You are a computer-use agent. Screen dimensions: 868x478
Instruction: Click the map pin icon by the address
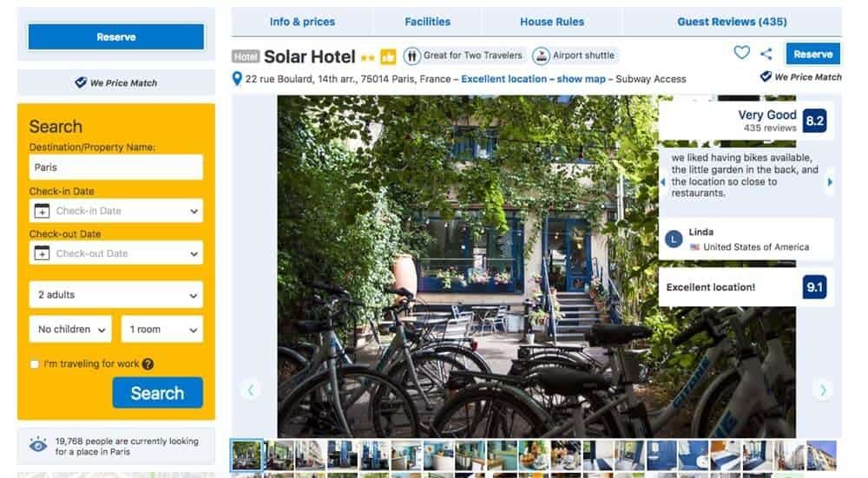(236, 79)
